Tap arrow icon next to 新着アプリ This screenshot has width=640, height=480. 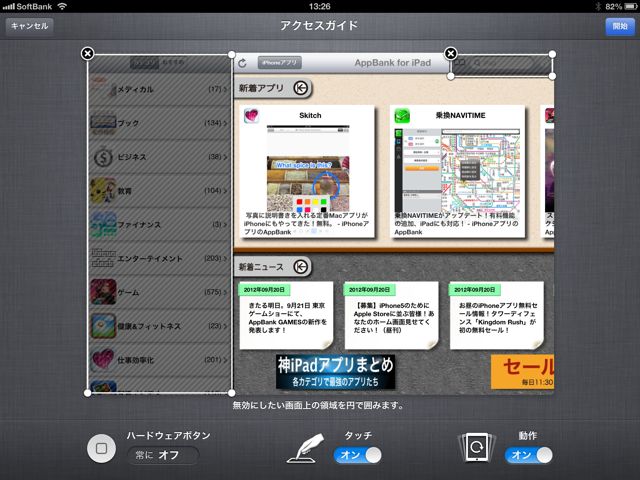(301, 88)
